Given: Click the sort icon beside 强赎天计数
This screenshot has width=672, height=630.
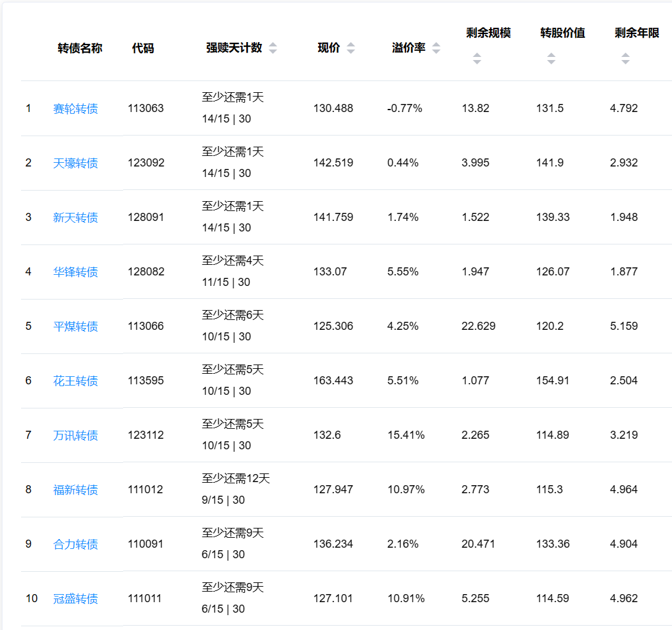Looking at the screenshot, I should tap(273, 48).
